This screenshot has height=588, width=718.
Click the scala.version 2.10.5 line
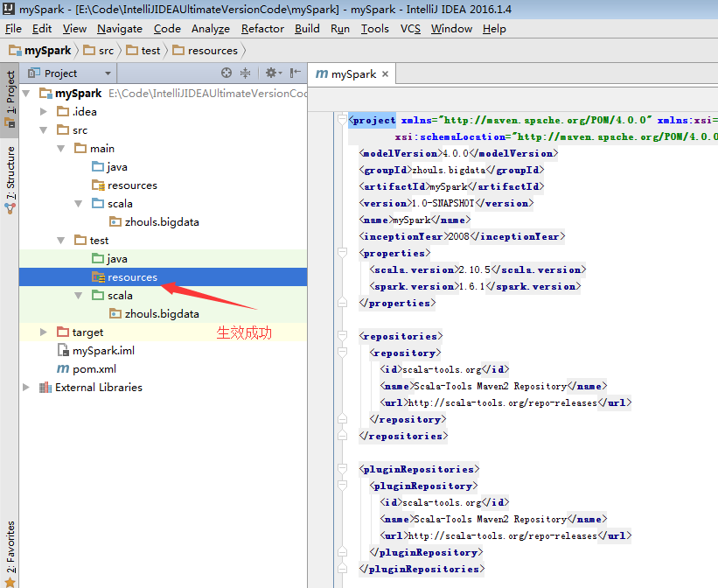[x=478, y=270]
